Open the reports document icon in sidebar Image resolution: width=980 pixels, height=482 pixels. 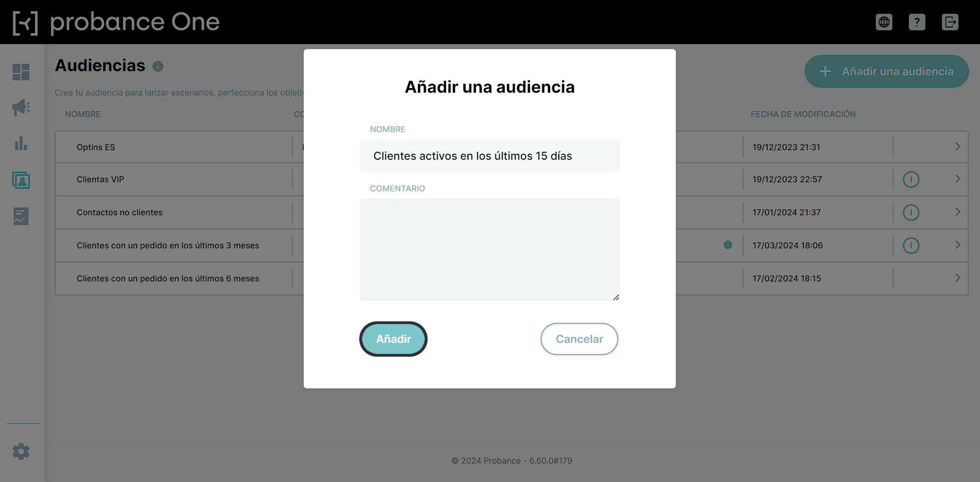(x=21, y=216)
